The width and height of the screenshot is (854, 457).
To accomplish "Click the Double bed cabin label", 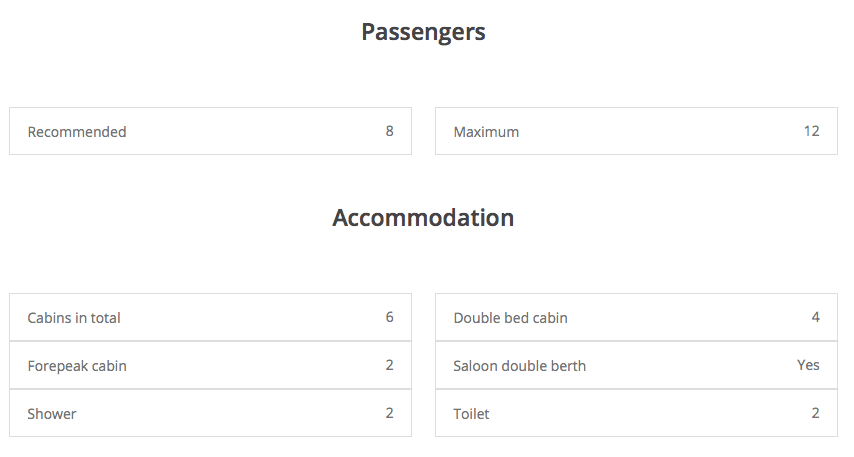I will click(510, 318).
